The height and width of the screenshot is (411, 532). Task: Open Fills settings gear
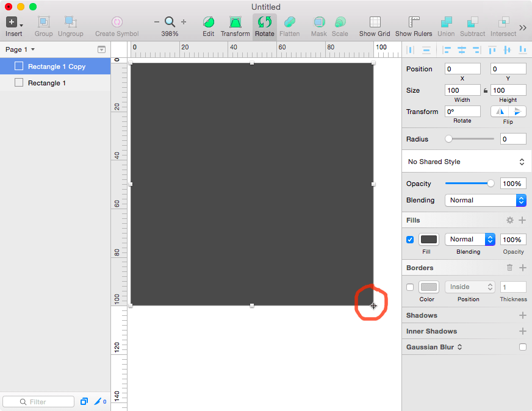click(x=509, y=220)
